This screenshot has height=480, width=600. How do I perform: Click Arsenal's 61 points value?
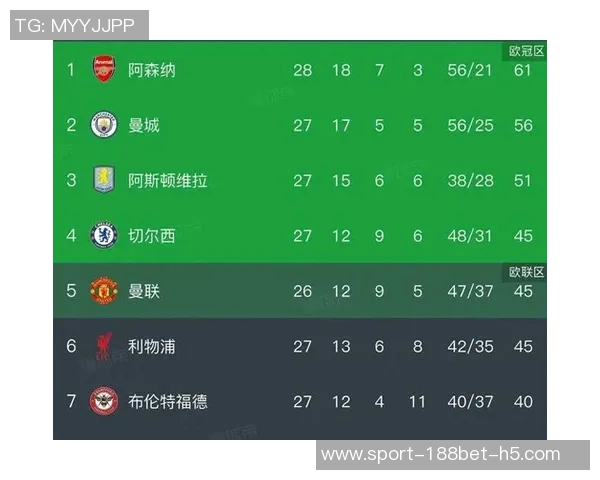(522, 70)
